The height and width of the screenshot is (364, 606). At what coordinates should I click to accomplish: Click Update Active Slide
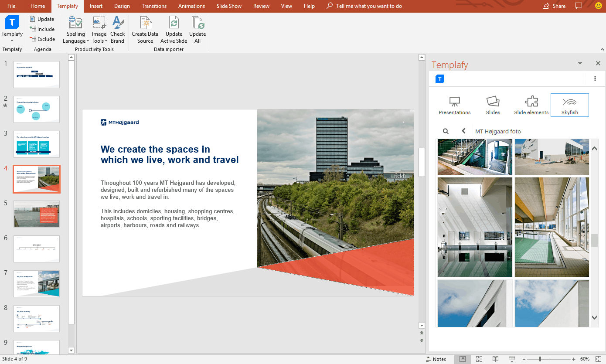coord(174,30)
